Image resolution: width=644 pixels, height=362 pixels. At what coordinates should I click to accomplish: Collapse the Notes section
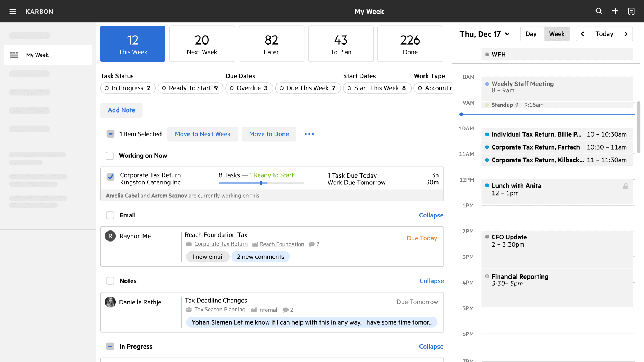point(431,281)
